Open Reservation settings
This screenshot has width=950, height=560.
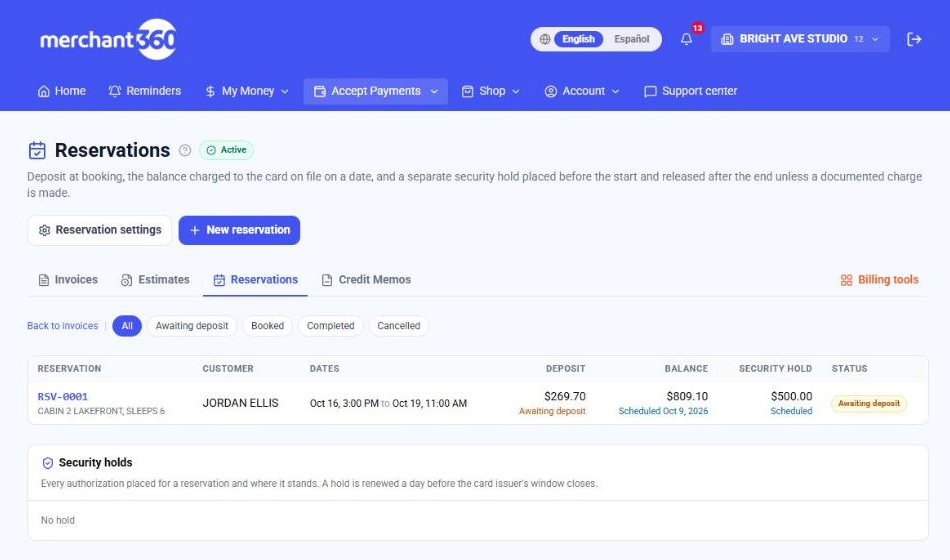tap(99, 230)
